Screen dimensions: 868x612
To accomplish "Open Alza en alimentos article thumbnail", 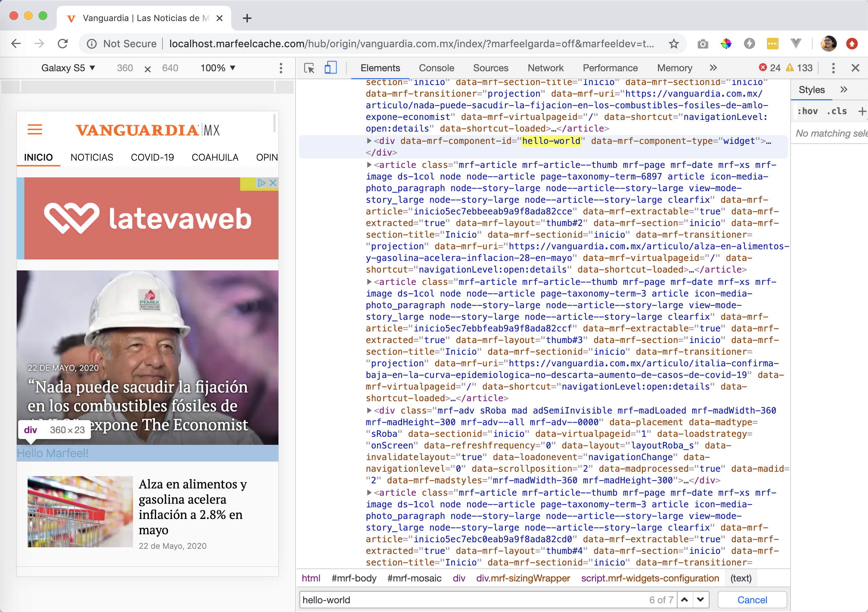I will (80, 512).
